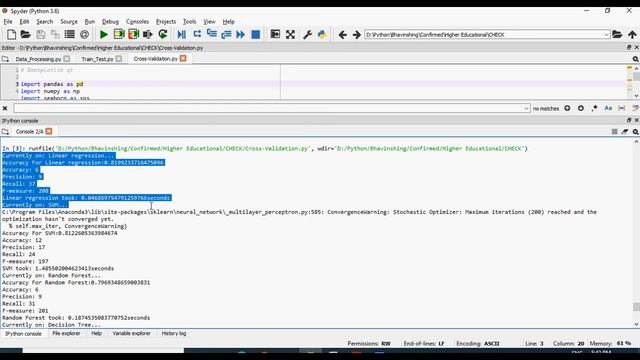Run current cell and go to the next
The height and width of the screenshot is (360, 640).
pyautogui.click(x=133, y=35)
